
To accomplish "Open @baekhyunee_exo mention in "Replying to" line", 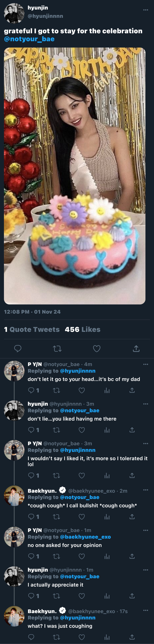I will tap(85, 537).
